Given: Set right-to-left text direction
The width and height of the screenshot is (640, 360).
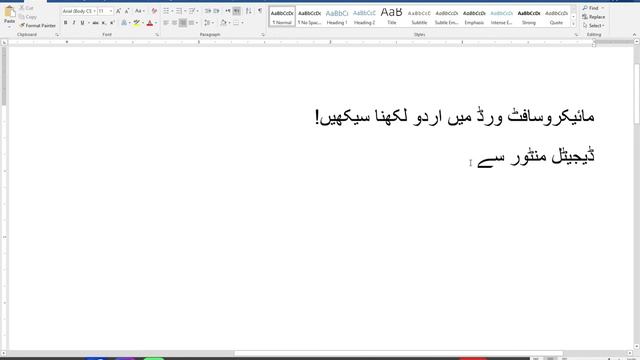Looking at the screenshot, I should tap(237, 11).
